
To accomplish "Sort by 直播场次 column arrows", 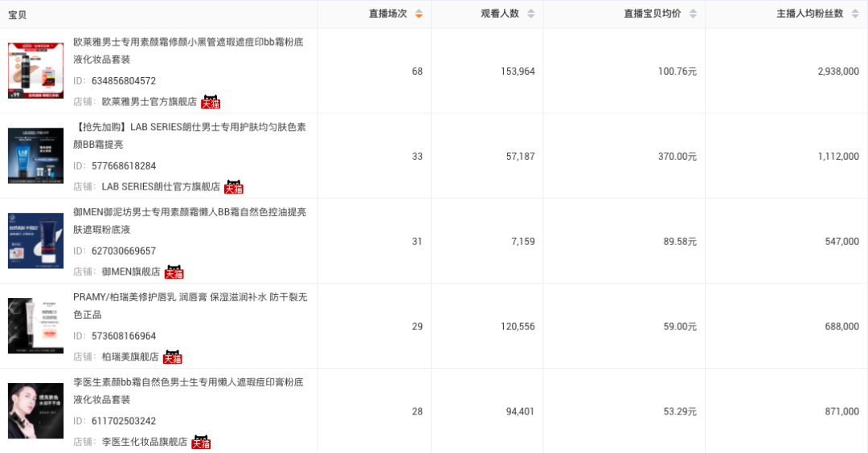I will coord(419,14).
